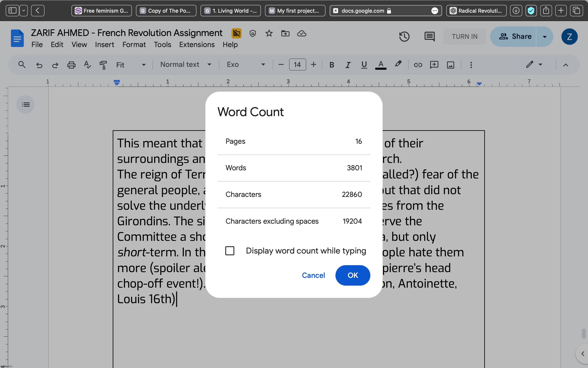Open the address bar ellipsis menu

click(x=435, y=11)
